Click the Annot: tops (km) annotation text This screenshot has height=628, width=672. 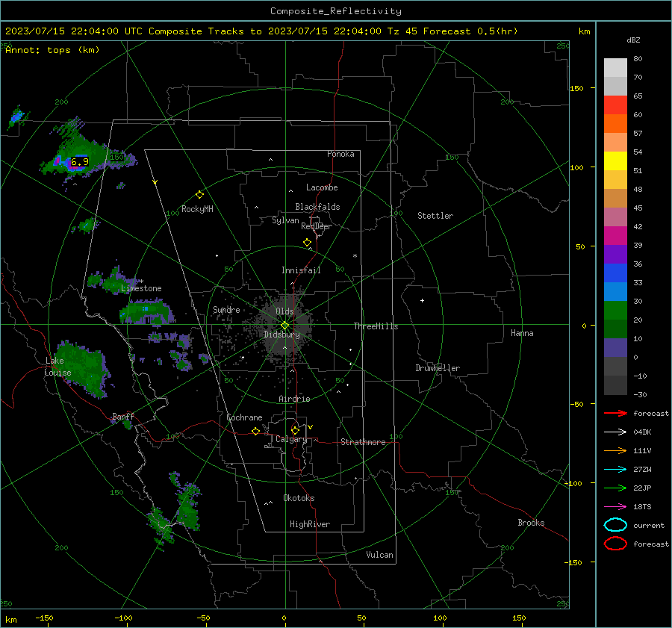(x=52, y=50)
